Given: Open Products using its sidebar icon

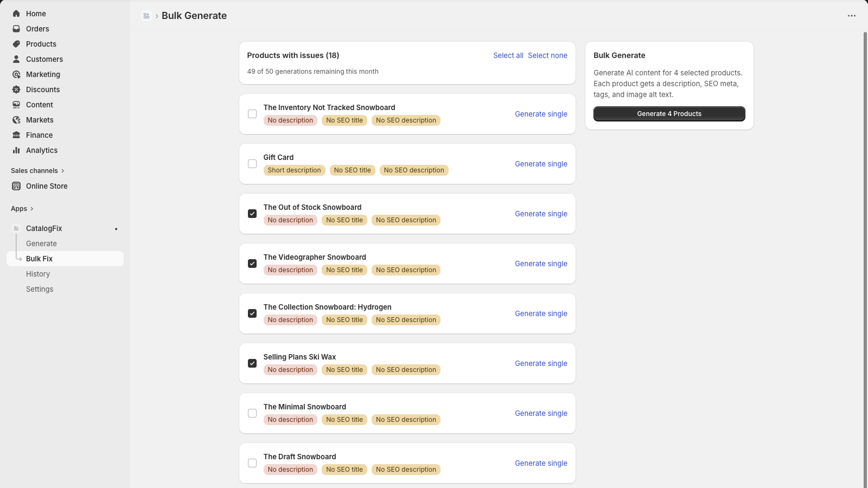Looking at the screenshot, I should point(16,44).
